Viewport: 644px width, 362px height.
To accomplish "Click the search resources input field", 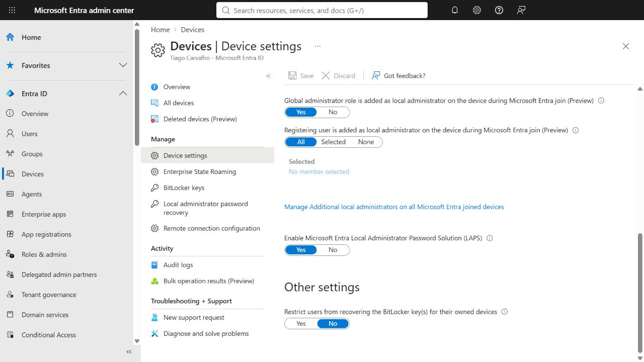I will pos(322,10).
